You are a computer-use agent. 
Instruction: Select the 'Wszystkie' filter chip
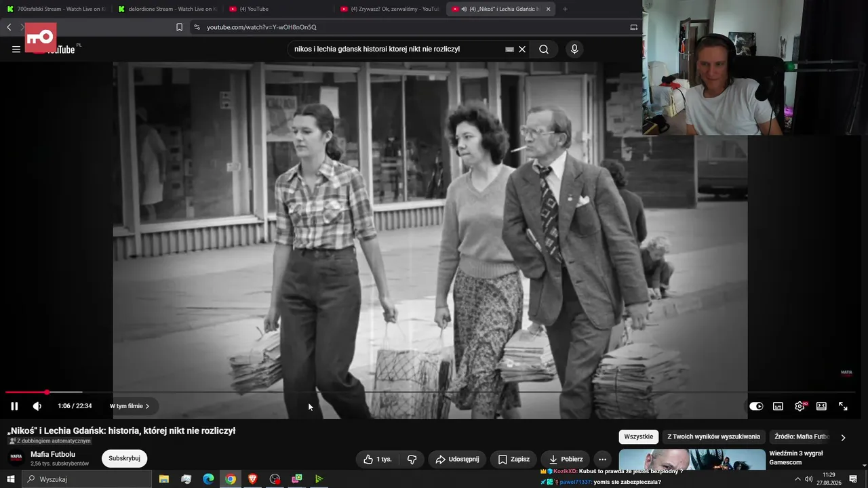(638, 436)
